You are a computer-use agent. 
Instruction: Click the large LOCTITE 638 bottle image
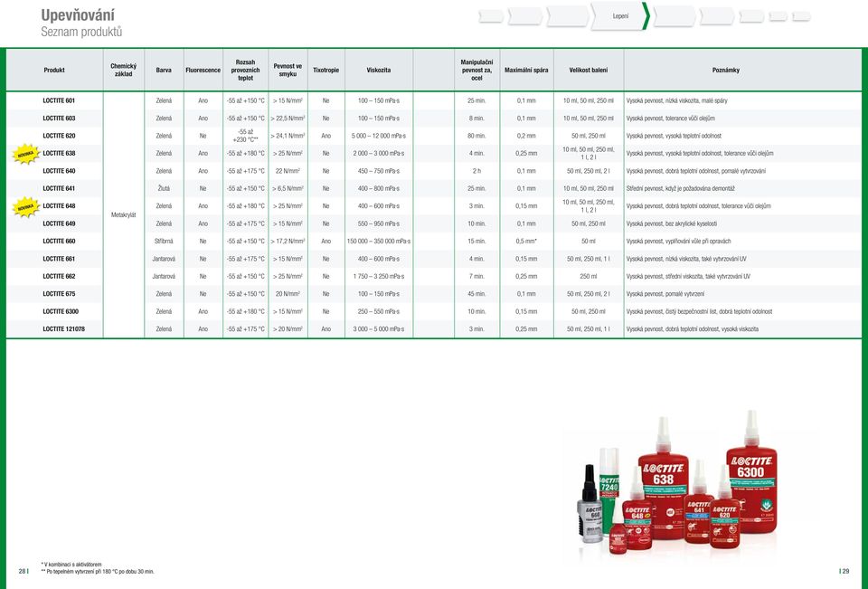(663, 480)
